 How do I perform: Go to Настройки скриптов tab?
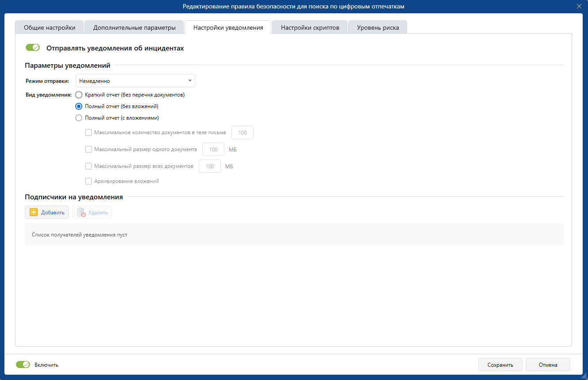[x=310, y=27]
